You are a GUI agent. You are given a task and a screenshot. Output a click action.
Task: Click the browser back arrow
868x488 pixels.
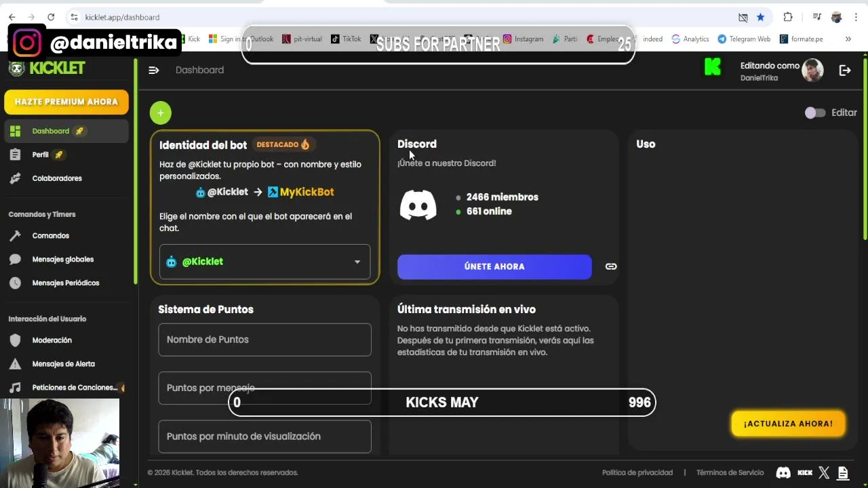point(12,17)
